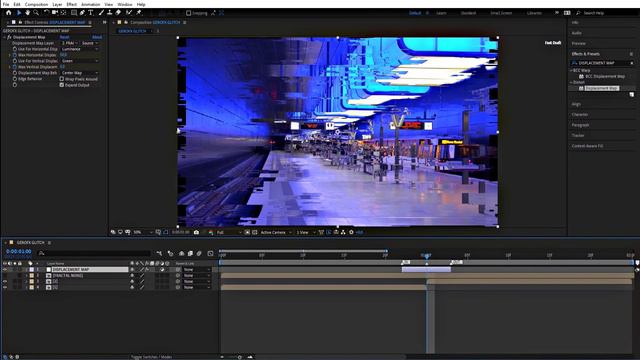Collapse the BCC Warp category
This screenshot has height=360, width=640.
571,71
